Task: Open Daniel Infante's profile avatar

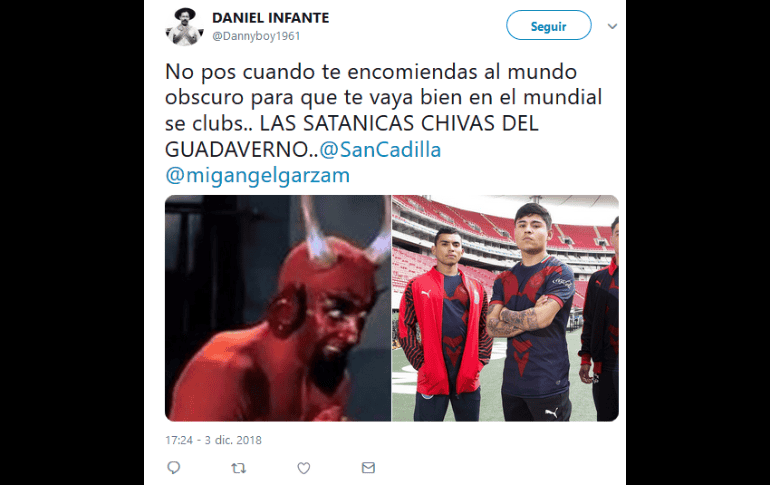Action: 185,27
